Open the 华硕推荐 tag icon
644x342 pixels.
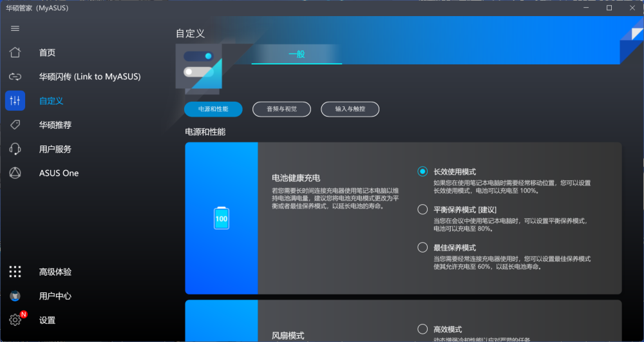[x=15, y=125]
